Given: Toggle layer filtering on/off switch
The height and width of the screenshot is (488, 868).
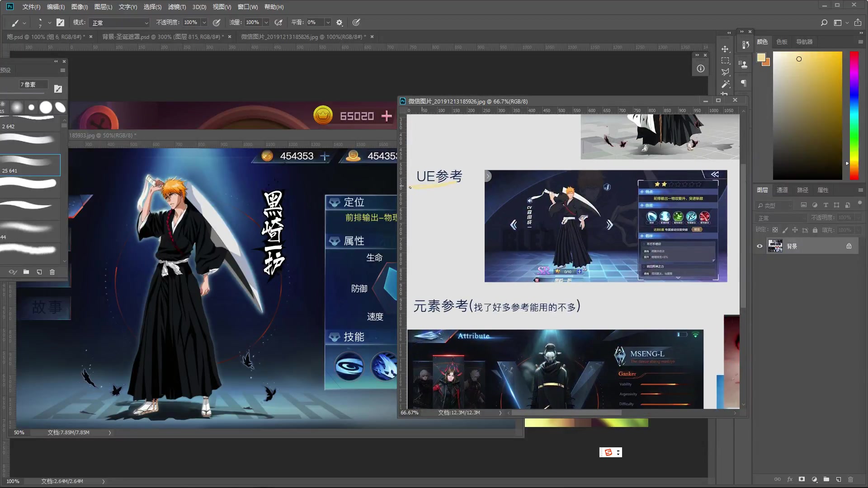Looking at the screenshot, I should tap(860, 203).
